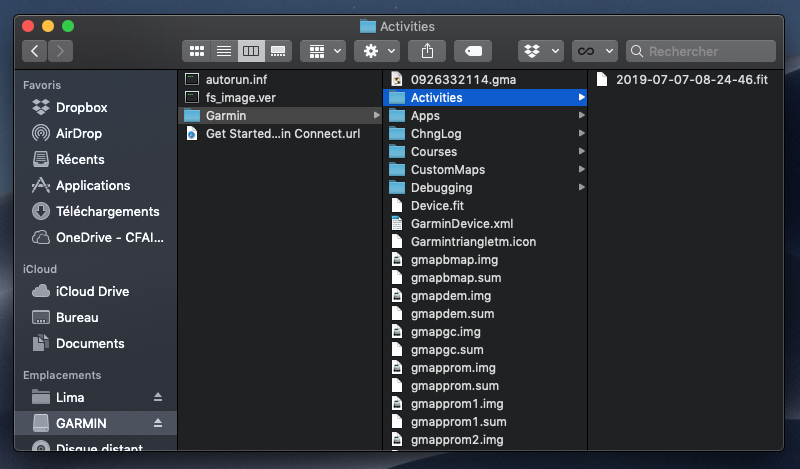Open AirDrop in the sidebar
Image resolution: width=800 pixels, height=469 pixels.
(96, 133)
